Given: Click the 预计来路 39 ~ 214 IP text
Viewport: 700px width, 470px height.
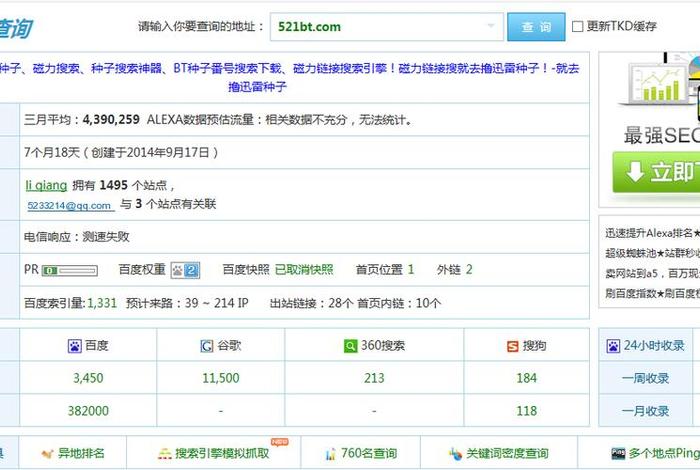Looking at the screenshot, I should click(x=187, y=303).
